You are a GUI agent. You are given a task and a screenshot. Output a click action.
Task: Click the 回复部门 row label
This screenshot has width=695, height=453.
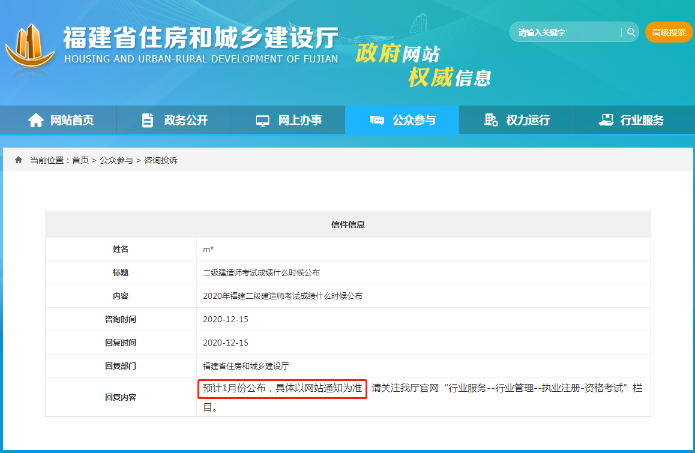121,366
